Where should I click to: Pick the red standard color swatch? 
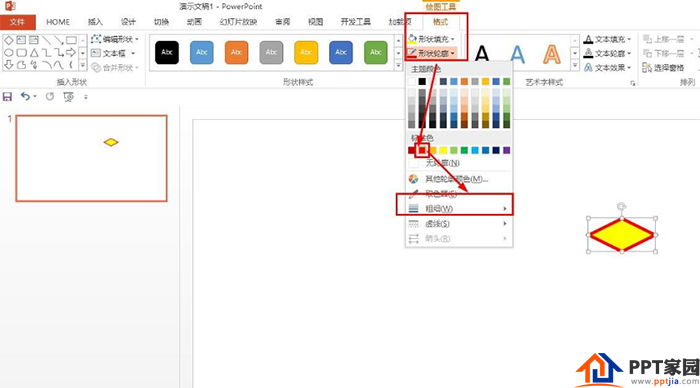point(422,150)
